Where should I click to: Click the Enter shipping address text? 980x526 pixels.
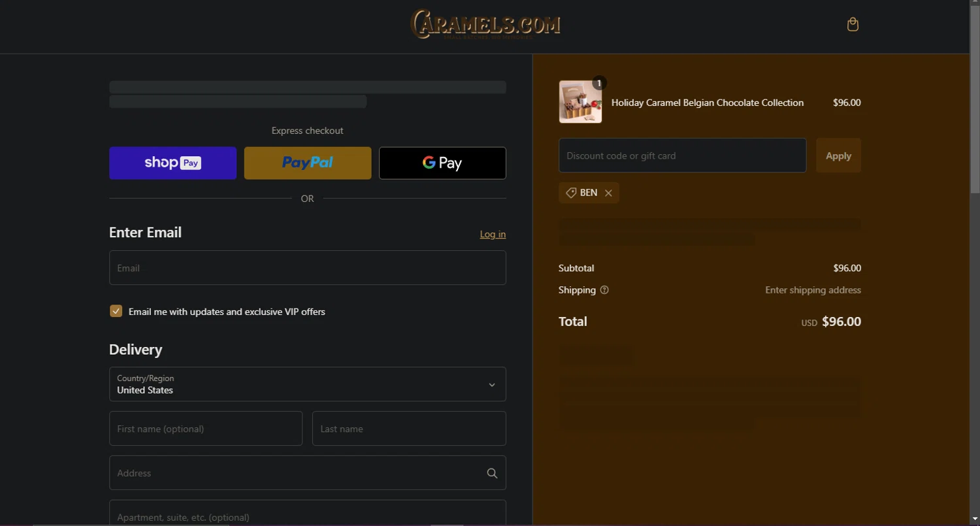(x=813, y=290)
